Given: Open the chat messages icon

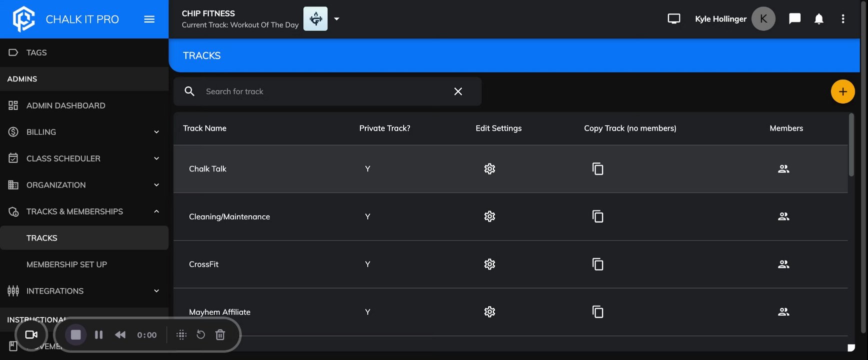Looking at the screenshot, I should (x=795, y=19).
